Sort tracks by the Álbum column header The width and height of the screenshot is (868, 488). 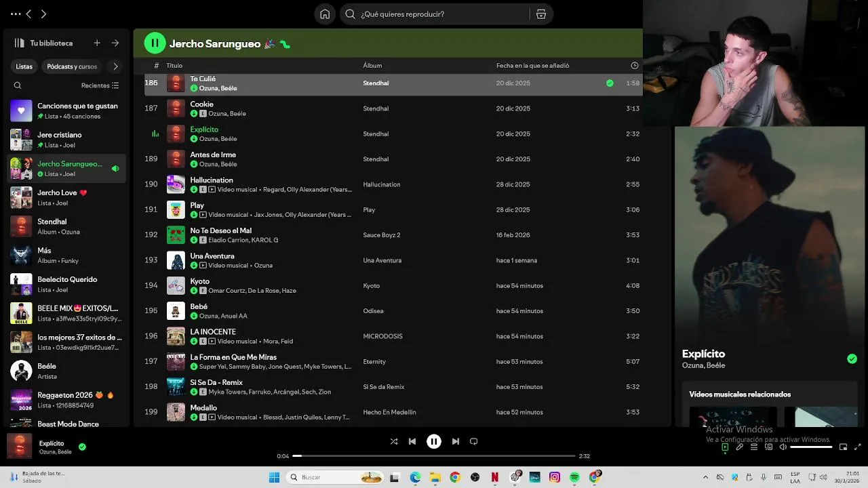(x=372, y=66)
